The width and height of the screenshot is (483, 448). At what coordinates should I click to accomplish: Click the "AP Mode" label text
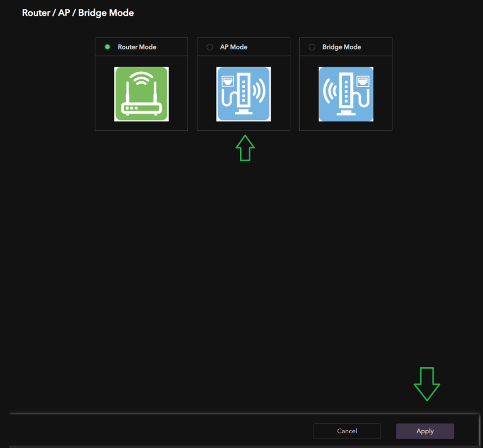[x=233, y=47]
